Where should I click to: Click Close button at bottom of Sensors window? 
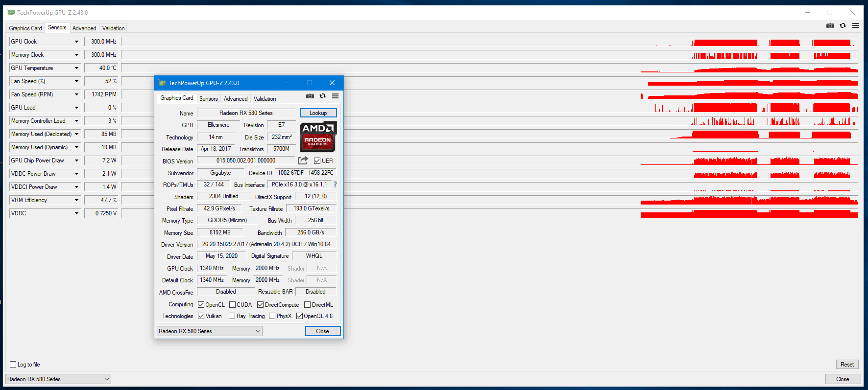pos(843,379)
